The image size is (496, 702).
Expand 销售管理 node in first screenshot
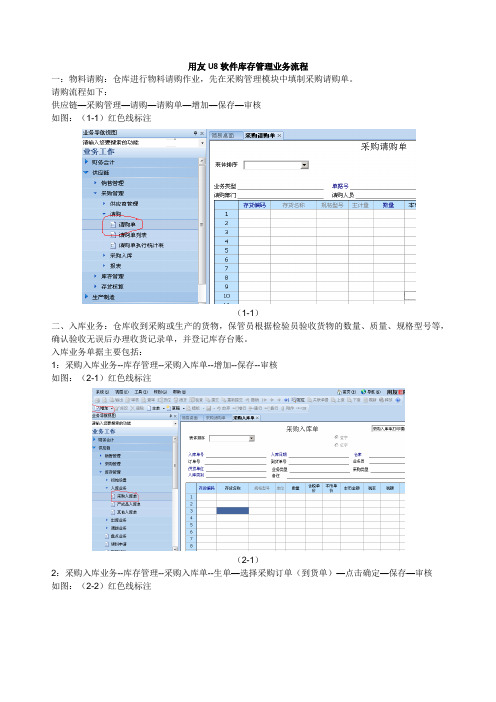pyautogui.click(x=95, y=183)
